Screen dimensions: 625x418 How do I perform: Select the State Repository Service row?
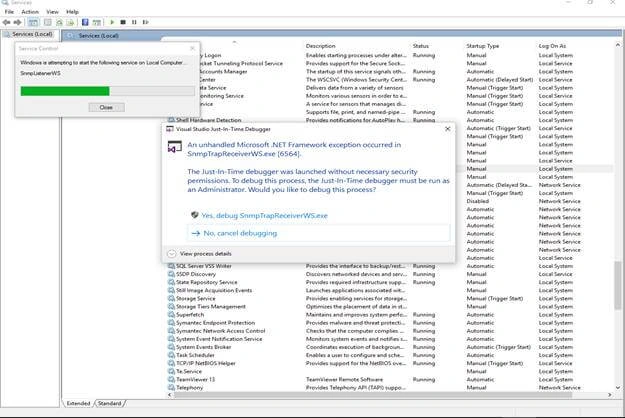click(206, 282)
